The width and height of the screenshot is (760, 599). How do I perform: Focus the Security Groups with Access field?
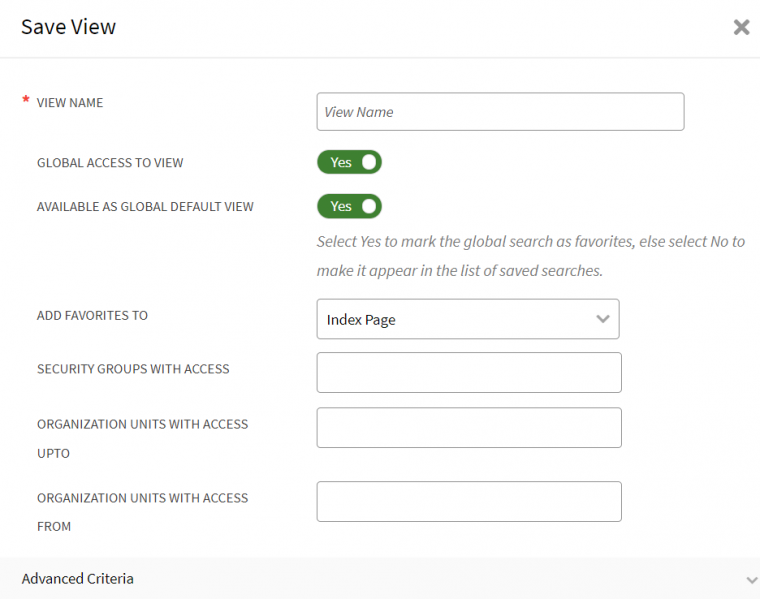coord(468,372)
